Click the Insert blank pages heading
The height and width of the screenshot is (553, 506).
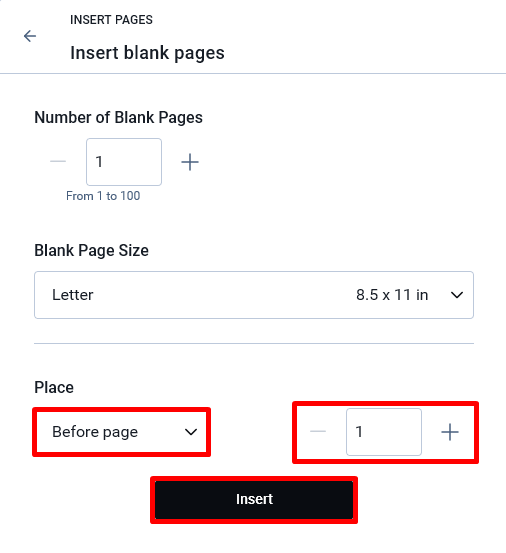click(147, 53)
